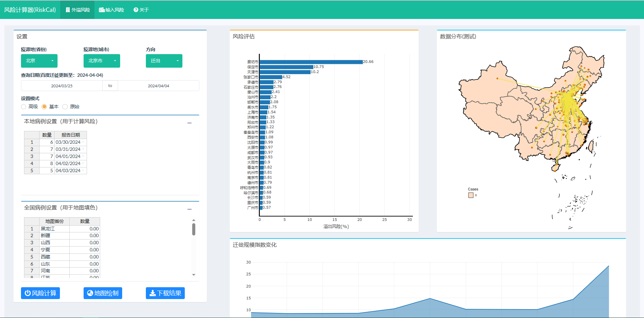Open the 疫源地(省份) dropdown showing 北京
This screenshot has height=318, width=644.
click(x=39, y=61)
